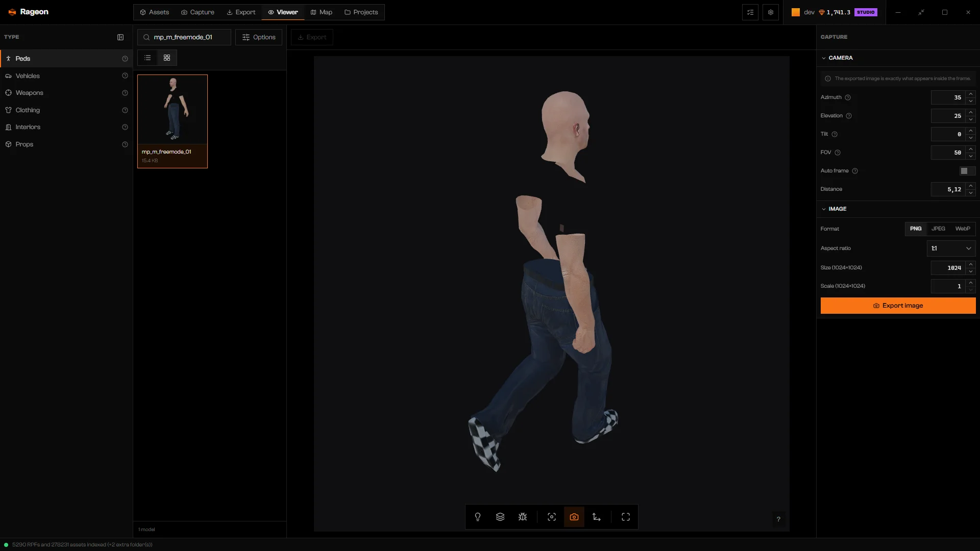The image size is (980, 551).
Task: Collapse the IMAGE section
Action: click(x=834, y=209)
